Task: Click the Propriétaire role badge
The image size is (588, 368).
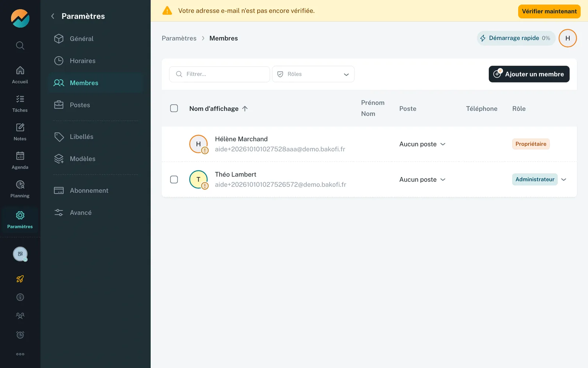Action: coord(531,144)
